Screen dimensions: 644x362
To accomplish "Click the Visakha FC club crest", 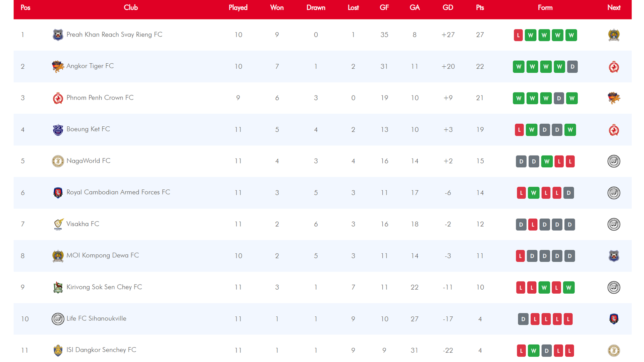I will pos(58,224).
